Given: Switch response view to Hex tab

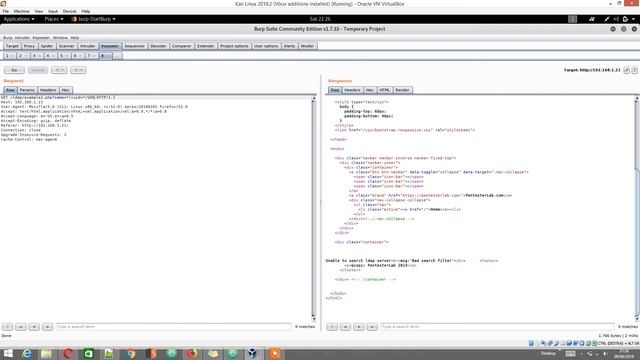Looking at the screenshot, I should click(x=370, y=90).
